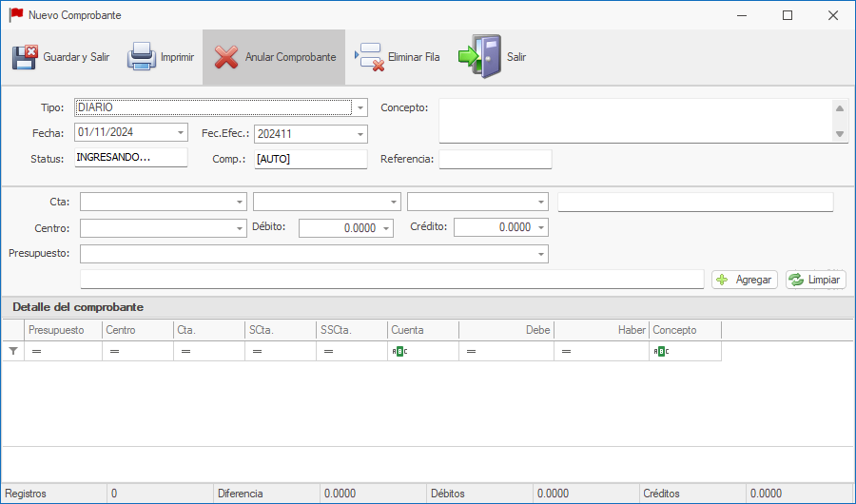Click the Créditos label in status bar
856x504 pixels.
pos(661,494)
